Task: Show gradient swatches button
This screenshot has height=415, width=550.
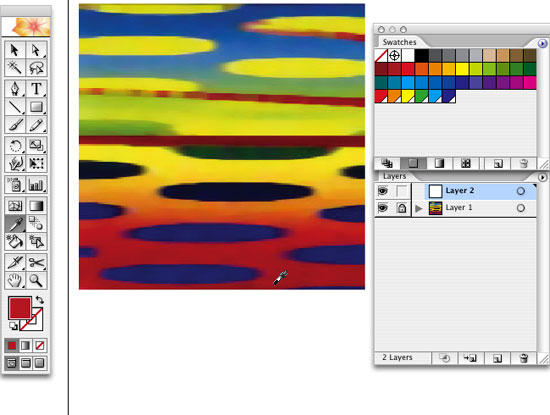Action: coord(439,163)
